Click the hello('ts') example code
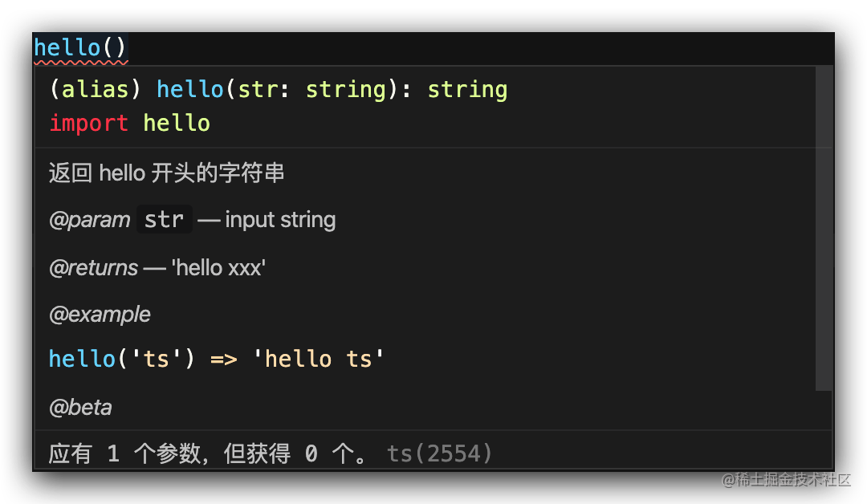Viewport: 867px width, 504px height. point(122,359)
